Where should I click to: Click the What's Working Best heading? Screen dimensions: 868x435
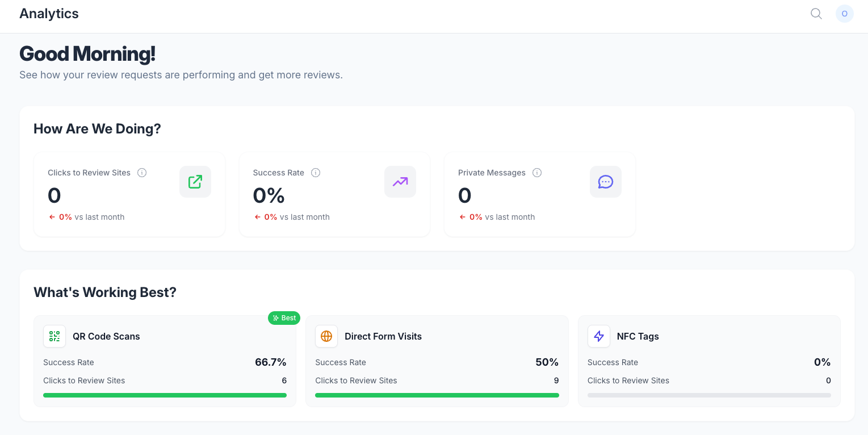coord(105,292)
